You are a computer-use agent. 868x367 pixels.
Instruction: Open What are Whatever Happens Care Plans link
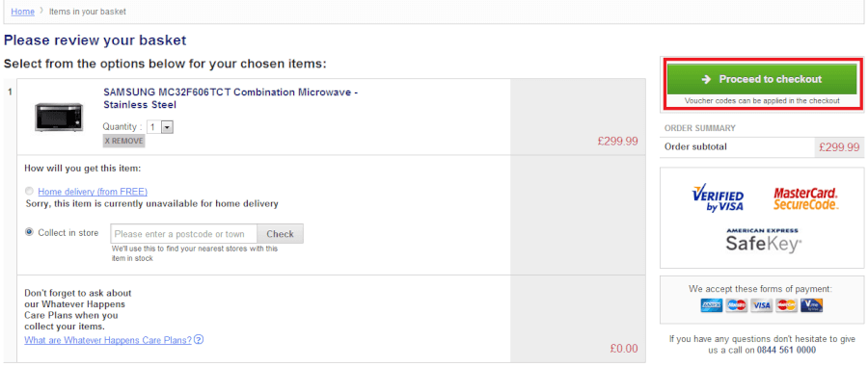[108, 340]
